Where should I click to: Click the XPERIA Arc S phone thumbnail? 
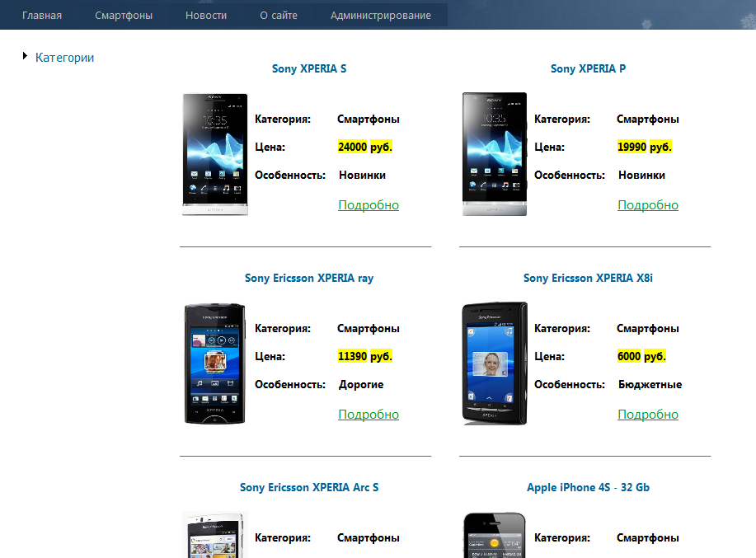[215, 534]
